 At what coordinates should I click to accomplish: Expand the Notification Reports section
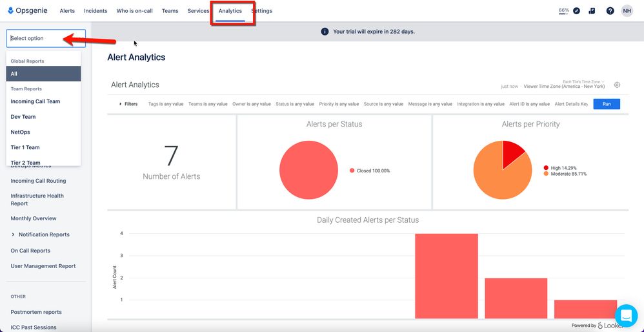coord(14,234)
